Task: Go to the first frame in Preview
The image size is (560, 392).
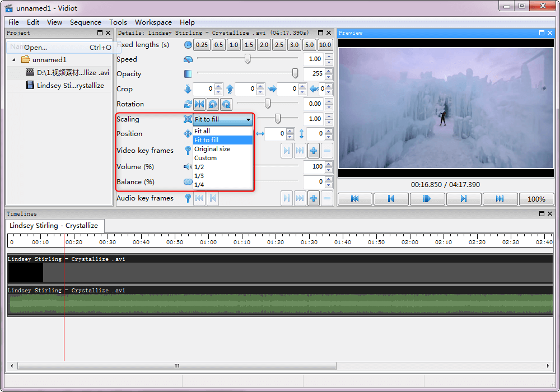Action: pyautogui.click(x=354, y=199)
